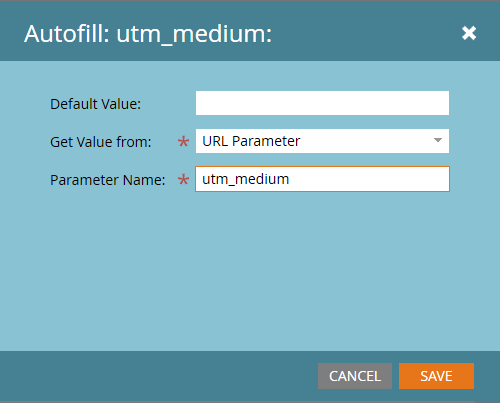Click into the Default Value text field

point(322,103)
